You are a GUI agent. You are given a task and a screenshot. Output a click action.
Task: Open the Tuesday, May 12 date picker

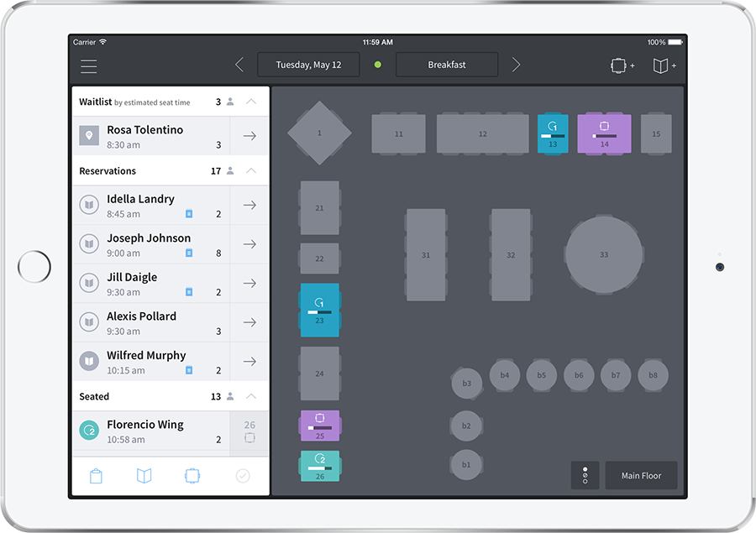[308, 64]
